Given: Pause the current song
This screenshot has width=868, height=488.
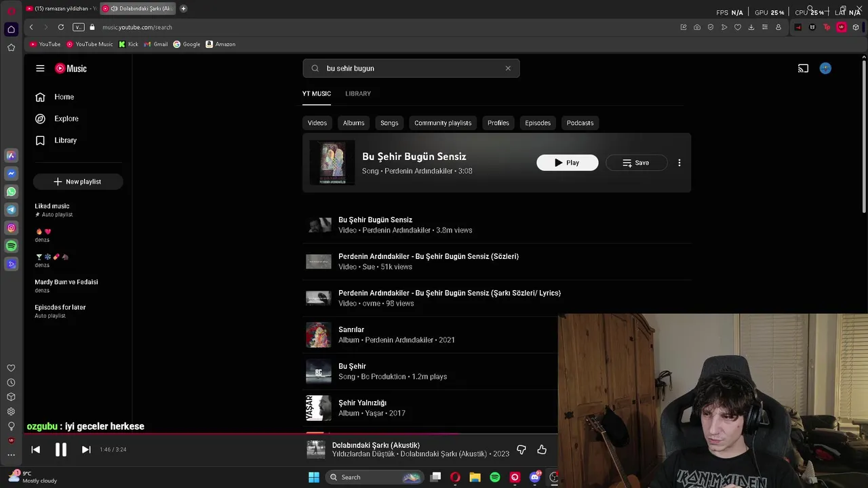Looking at the screenshot, I should [x=61, y=449].
